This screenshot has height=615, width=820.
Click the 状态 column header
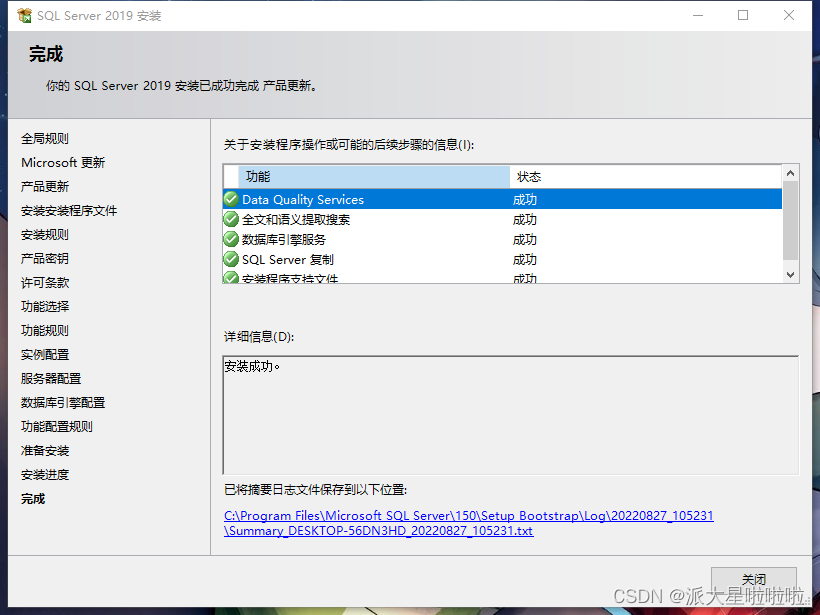coord(646,177)
